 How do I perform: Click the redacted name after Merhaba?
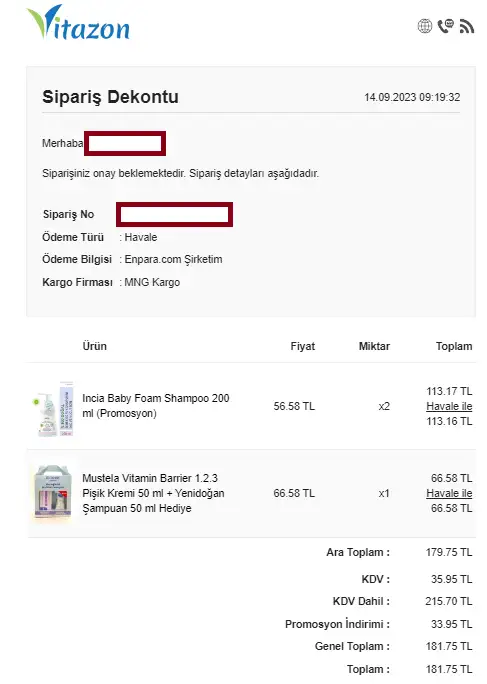(x=125, y=143)
